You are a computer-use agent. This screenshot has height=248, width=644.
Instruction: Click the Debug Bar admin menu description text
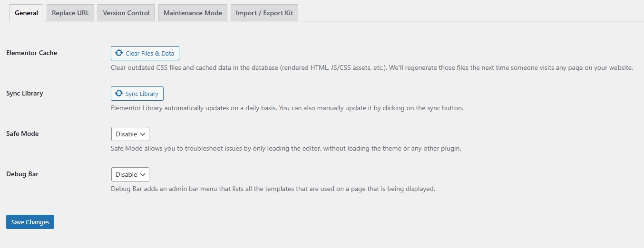click(x=273, y=189)
